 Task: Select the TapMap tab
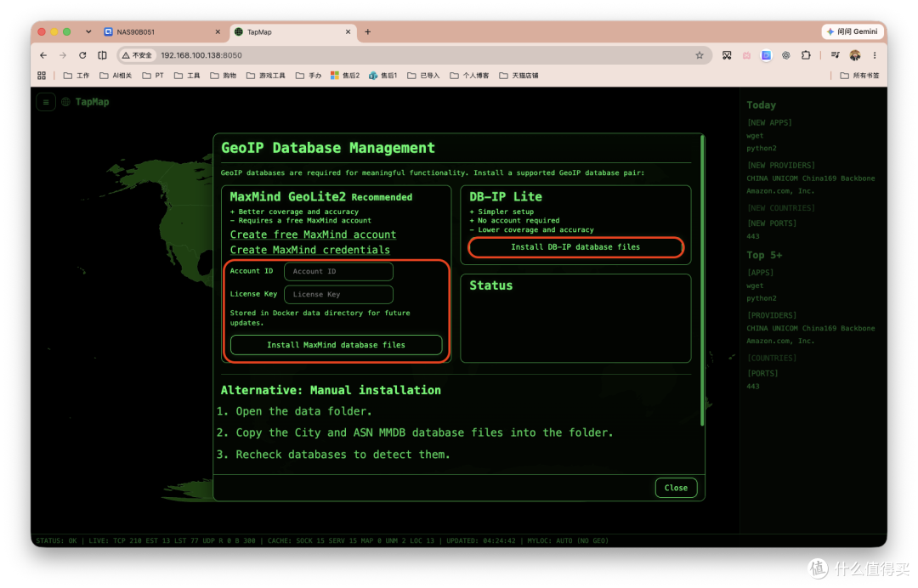(x=292, y=31)
